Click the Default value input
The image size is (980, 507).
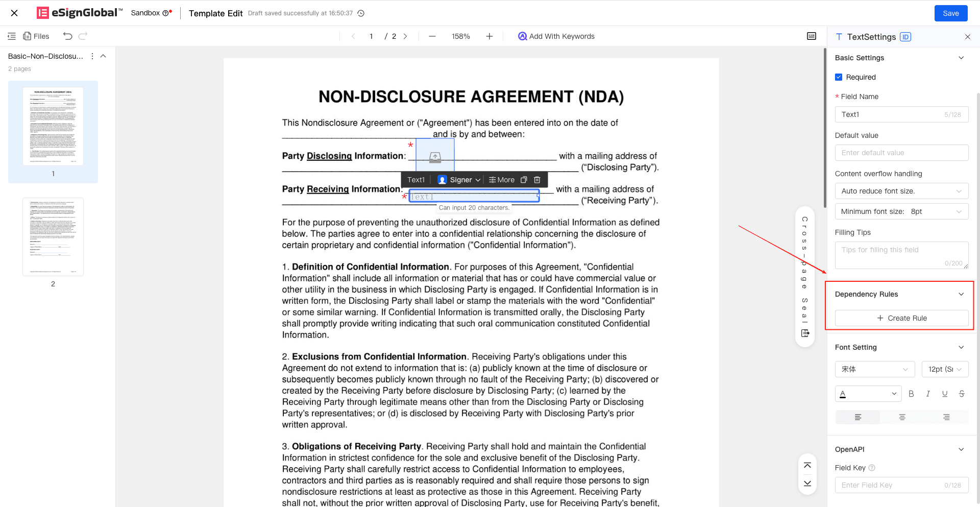click(901, 153)
